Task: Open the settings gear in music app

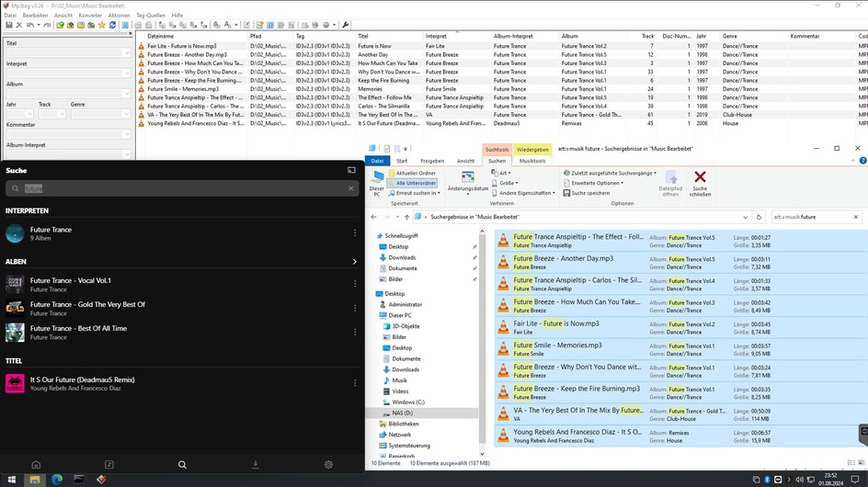Action: (x=328, y=465)
